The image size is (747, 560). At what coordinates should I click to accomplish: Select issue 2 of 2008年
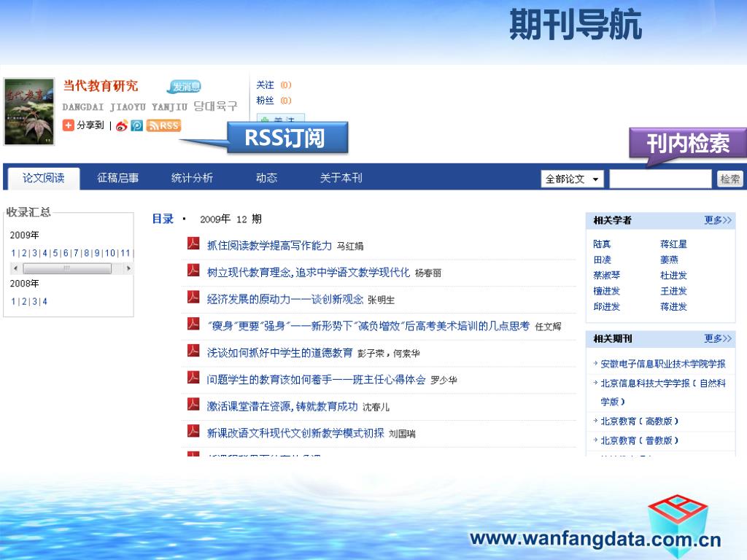click(x=24, y=302)
